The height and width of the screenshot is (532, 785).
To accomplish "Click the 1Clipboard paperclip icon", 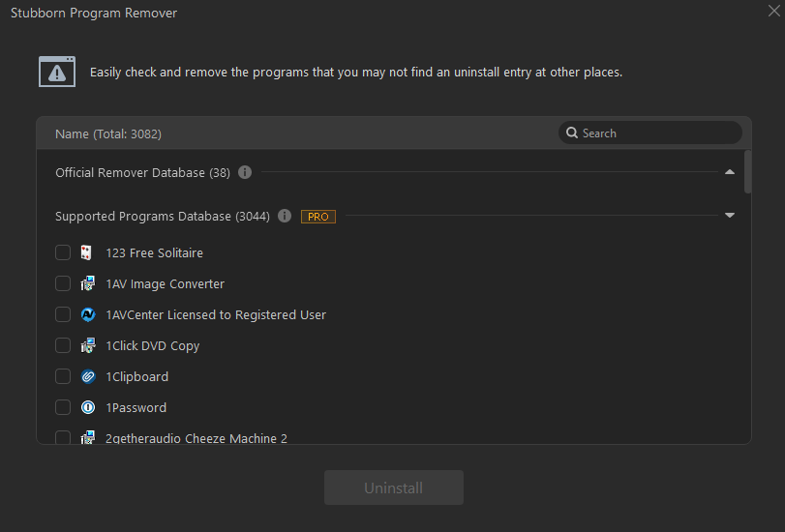I will tap(88, 377).
